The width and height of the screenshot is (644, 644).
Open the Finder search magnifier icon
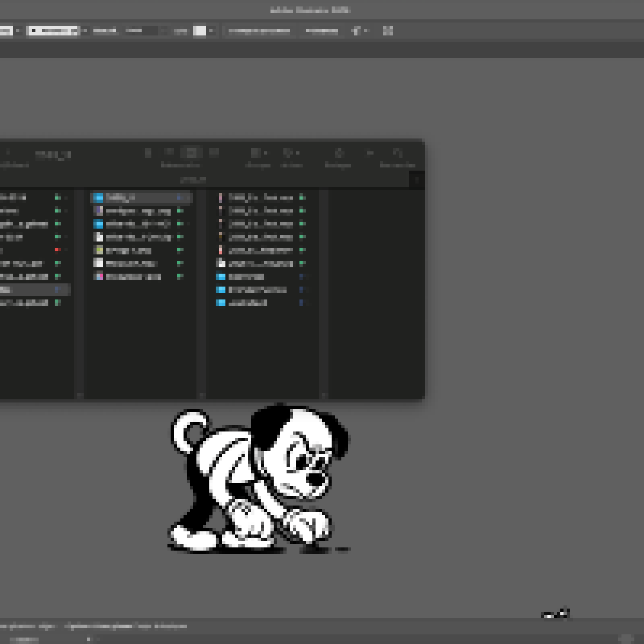[397, 153]
